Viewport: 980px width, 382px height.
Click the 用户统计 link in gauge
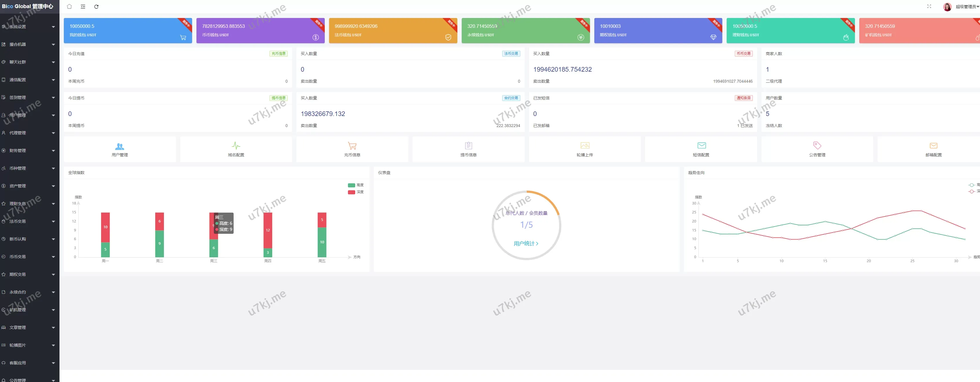point(526,244)
